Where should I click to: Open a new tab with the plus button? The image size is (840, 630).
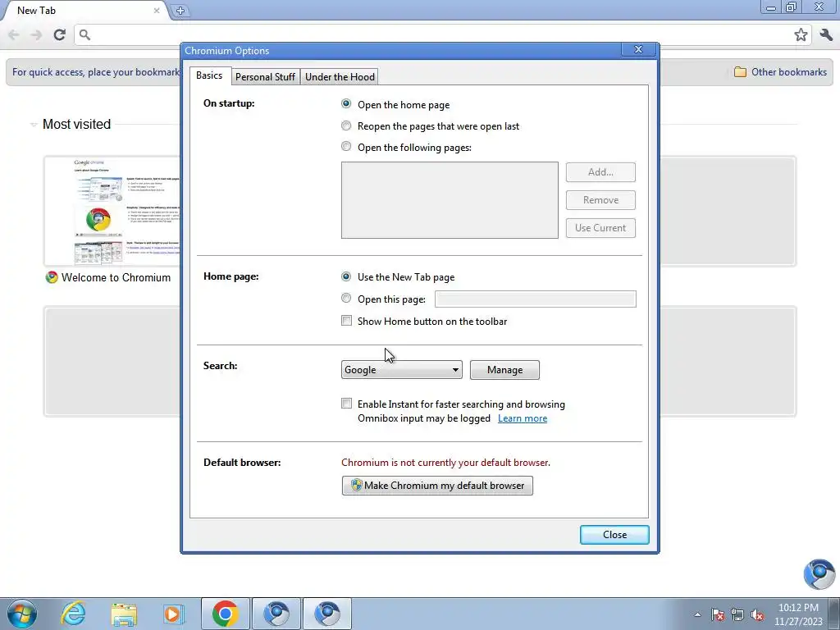[180, 10]
